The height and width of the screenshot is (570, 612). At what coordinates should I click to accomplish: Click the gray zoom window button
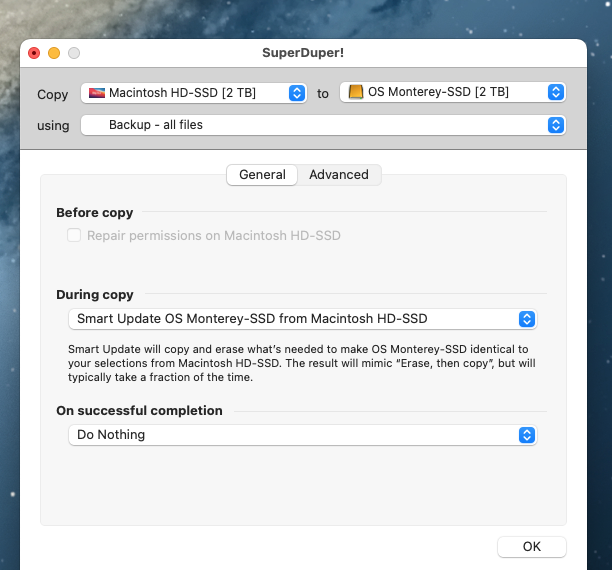74,53
